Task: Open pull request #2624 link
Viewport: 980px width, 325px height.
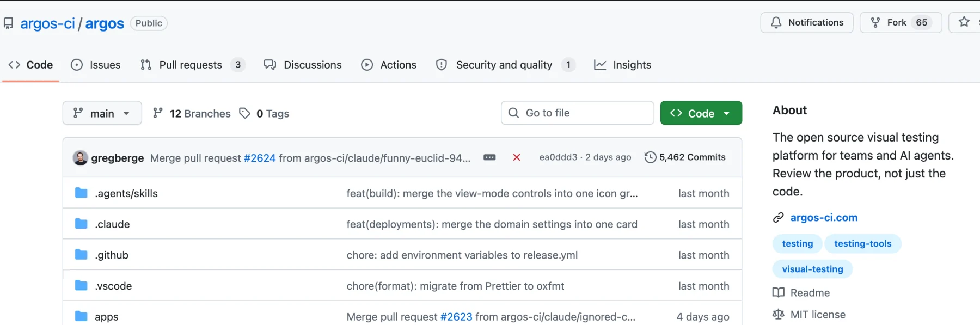Action: [x=260, y=158]
